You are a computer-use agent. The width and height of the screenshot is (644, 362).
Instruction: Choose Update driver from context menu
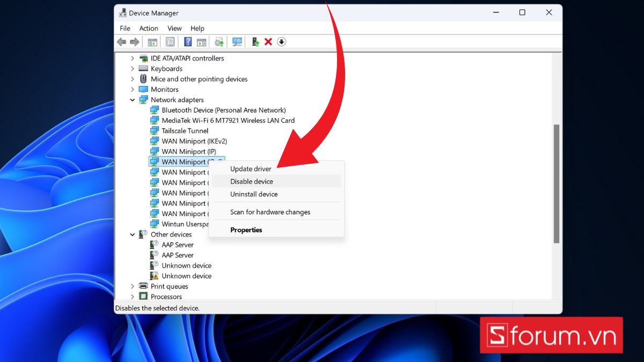[276, 168]
